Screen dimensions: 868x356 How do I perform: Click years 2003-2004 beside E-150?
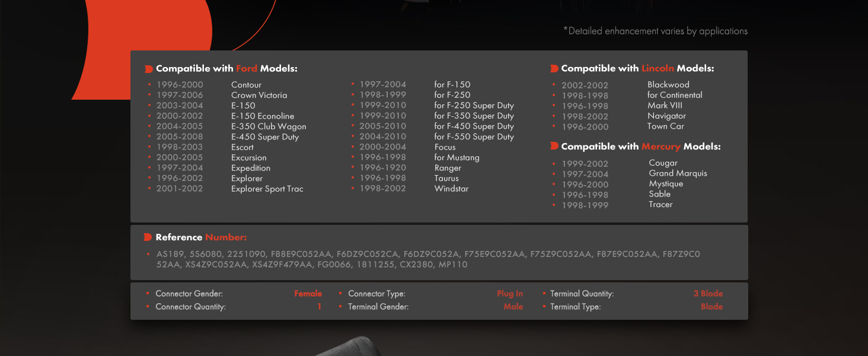coord(180,106)
